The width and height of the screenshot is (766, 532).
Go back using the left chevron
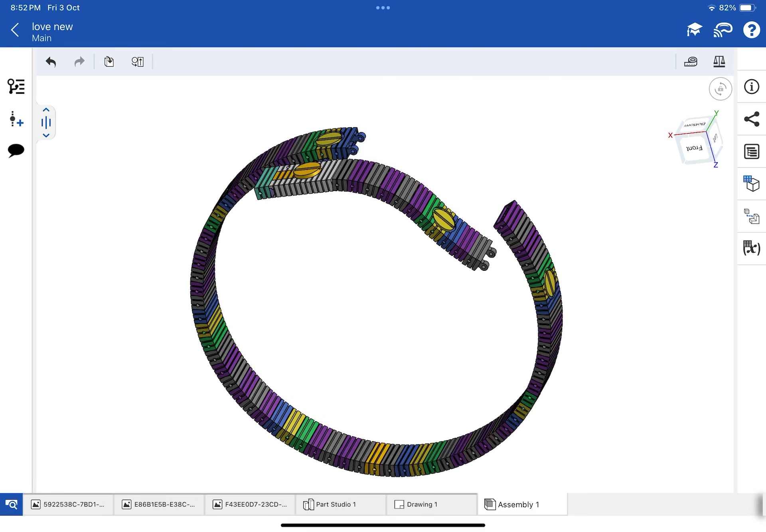coord(15,30)
